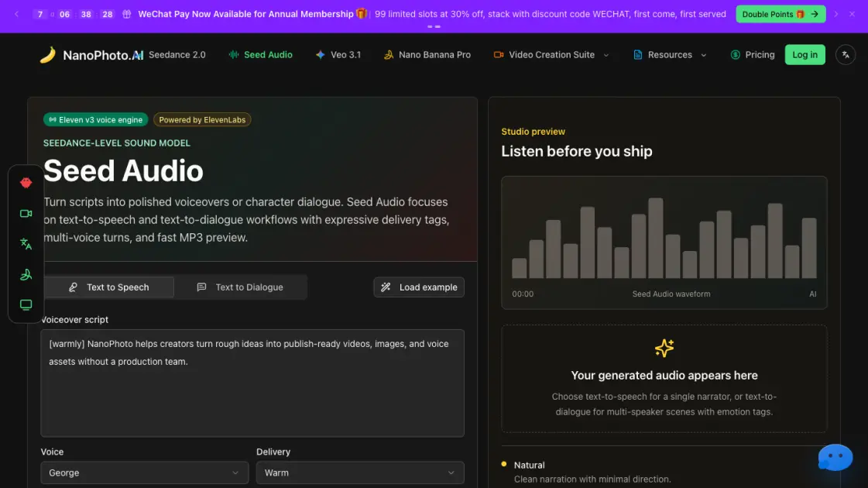Click the 'Voiceover script' label
868x488 pixels.
75,320
